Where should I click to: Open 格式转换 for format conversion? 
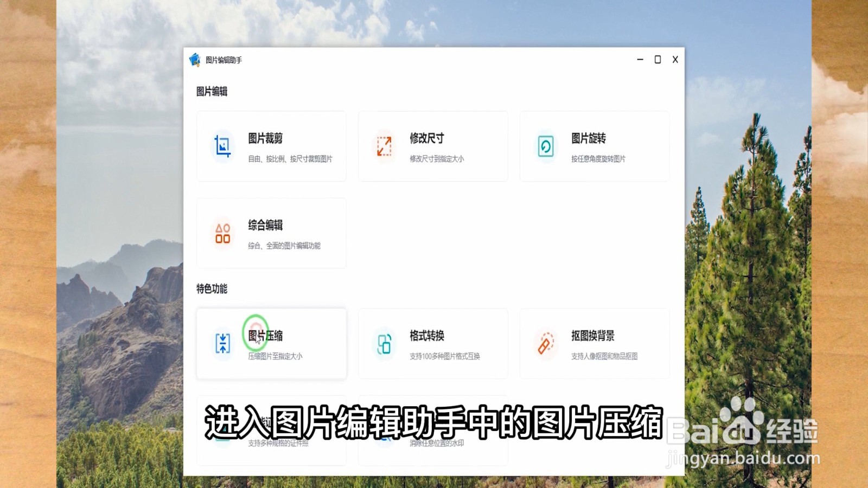point(433,344)
